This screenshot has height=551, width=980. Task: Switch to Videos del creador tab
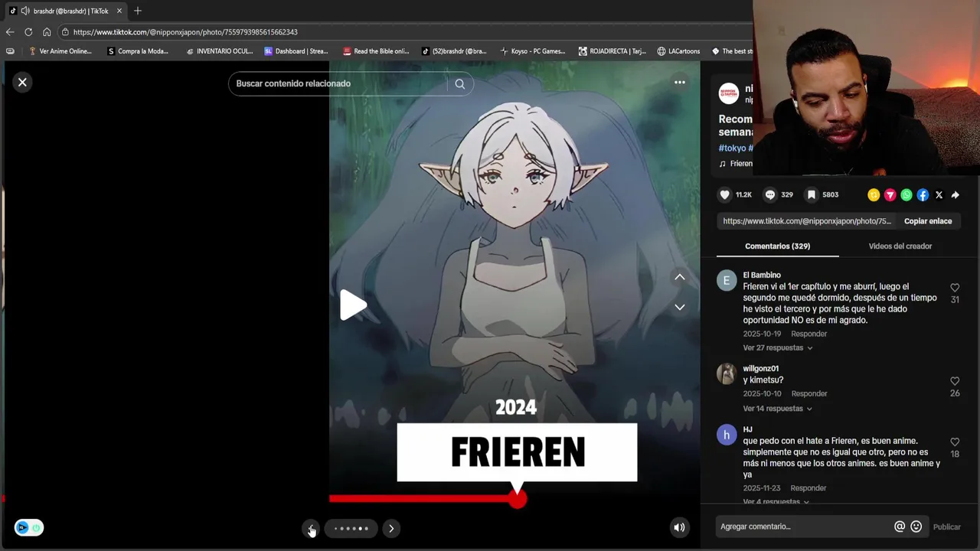[900, 246]
